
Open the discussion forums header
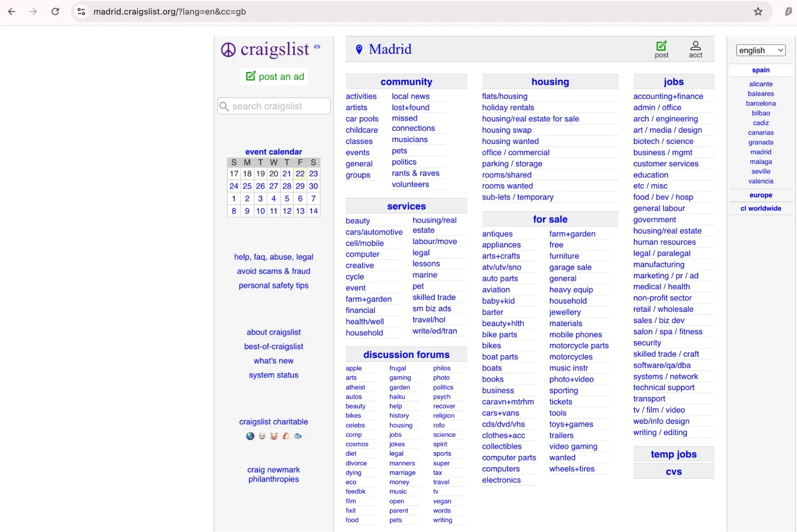[x=406, y=355]
